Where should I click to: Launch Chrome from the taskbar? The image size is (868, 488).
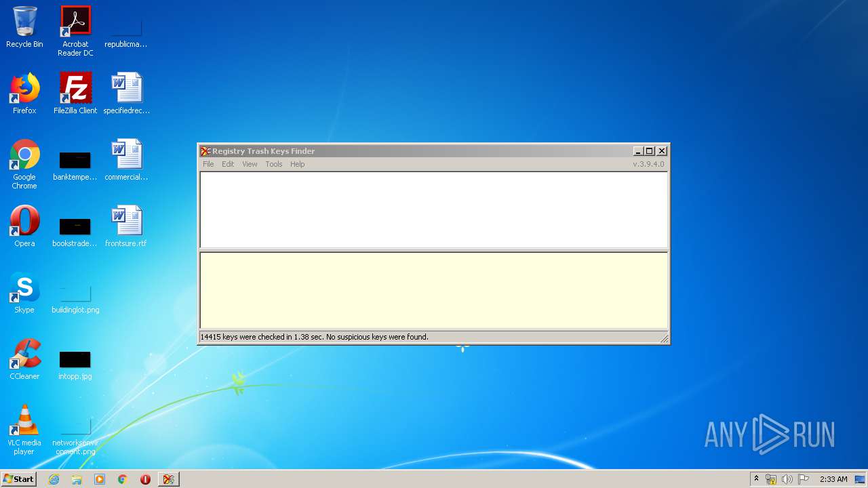click(123, 479)
